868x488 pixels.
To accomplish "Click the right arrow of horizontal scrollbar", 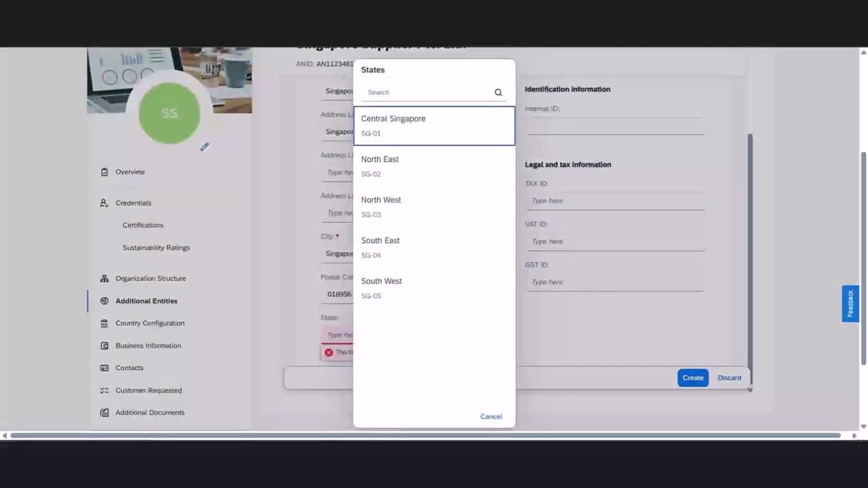I will tap(854, 435).
